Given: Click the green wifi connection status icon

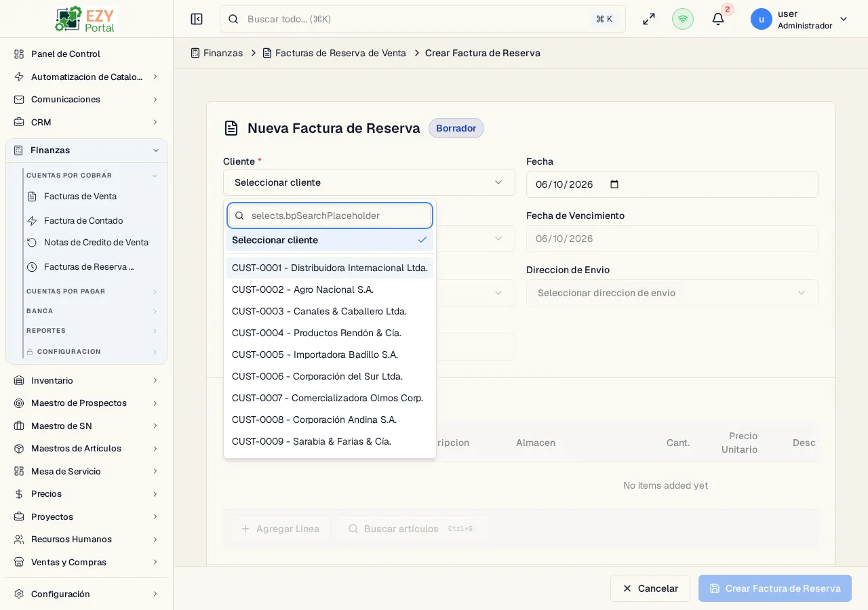Looking at the screenshot, I should tap(683, 19).
